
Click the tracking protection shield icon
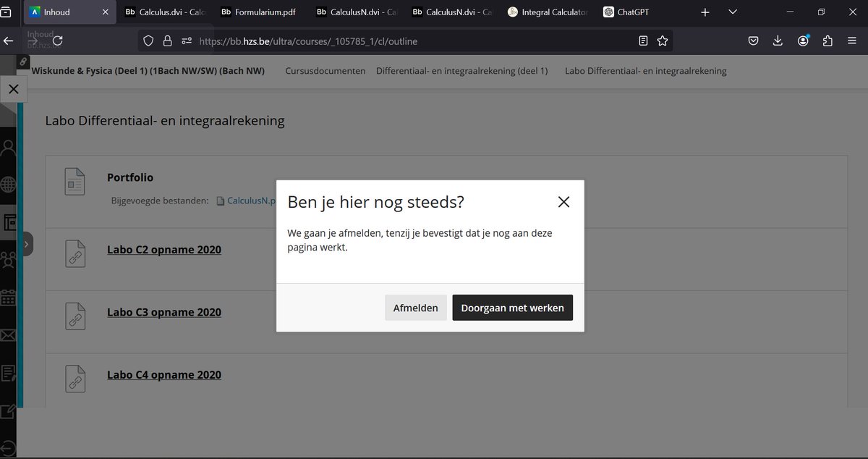148,41
